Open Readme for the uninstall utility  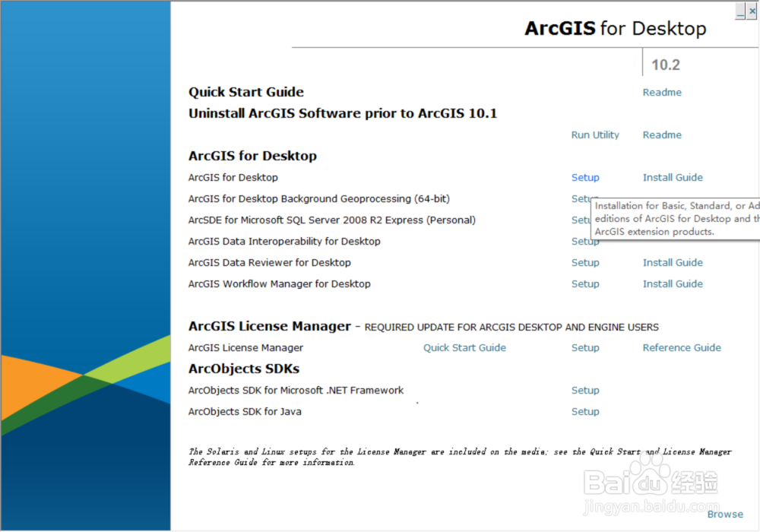coord(661,135)
